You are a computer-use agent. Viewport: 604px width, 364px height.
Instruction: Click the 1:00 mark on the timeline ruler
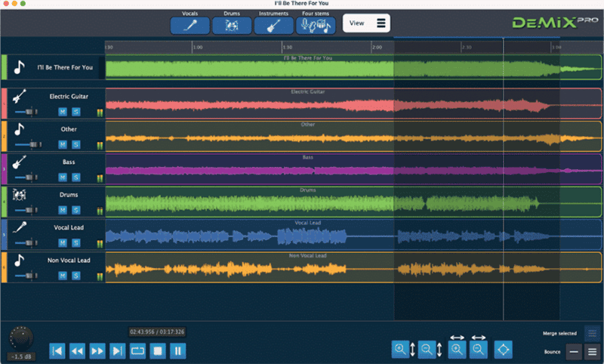pyautogui.click(x=198, y=48)
